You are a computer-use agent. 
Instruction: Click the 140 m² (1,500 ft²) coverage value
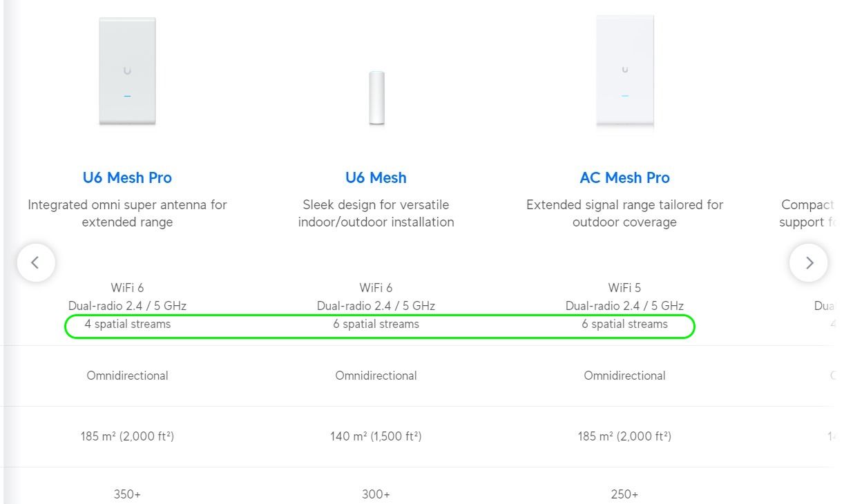click(x=376, y=436)
